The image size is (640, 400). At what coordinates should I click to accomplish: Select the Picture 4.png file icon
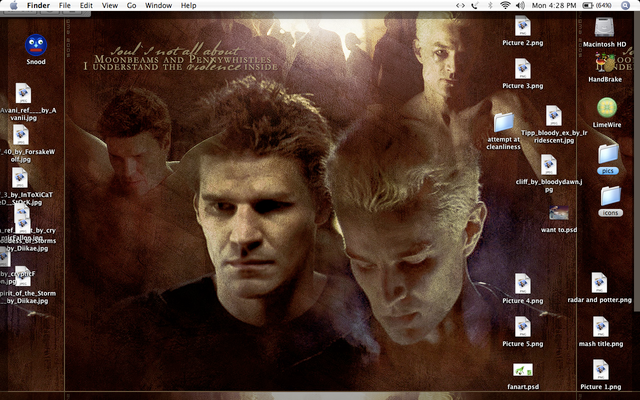tap(522, 284)
